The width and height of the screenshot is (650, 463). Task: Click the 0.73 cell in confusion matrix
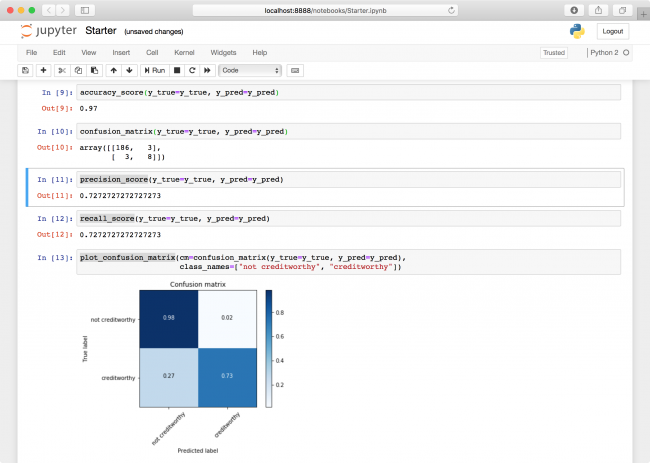[227, 376]
